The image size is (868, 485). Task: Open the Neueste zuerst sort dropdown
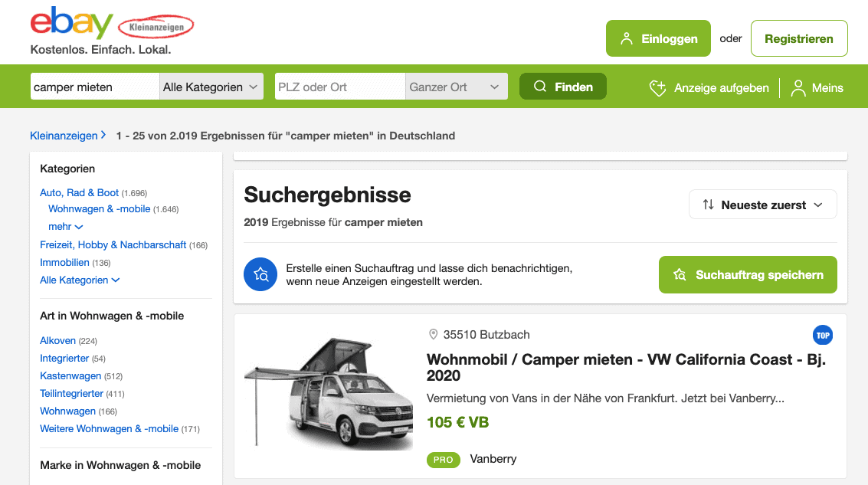pos(763,205)
